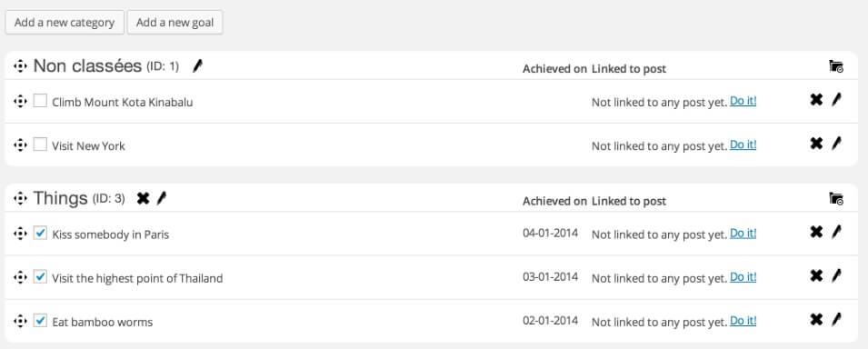Click Add a new goal button

point(175,23)
